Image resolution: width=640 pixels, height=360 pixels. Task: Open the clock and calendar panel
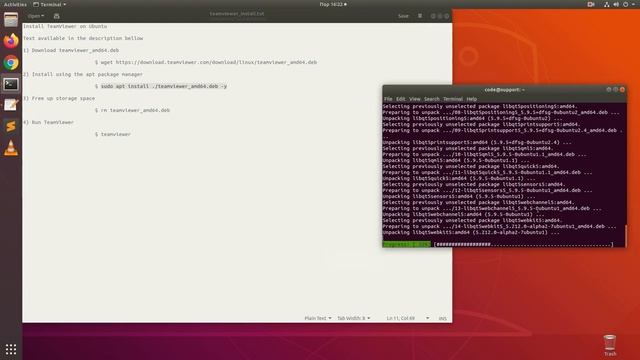pos(333,4)
